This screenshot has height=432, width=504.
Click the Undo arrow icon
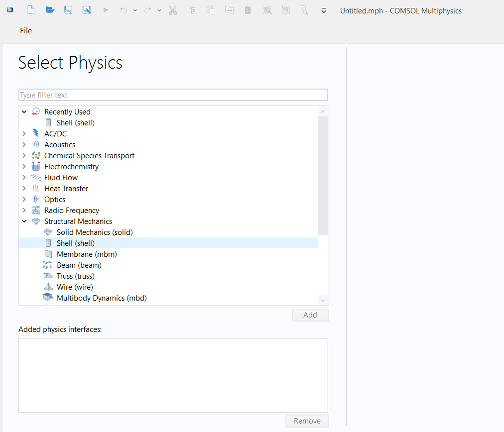pyautogui.click(x=124, y=10)
